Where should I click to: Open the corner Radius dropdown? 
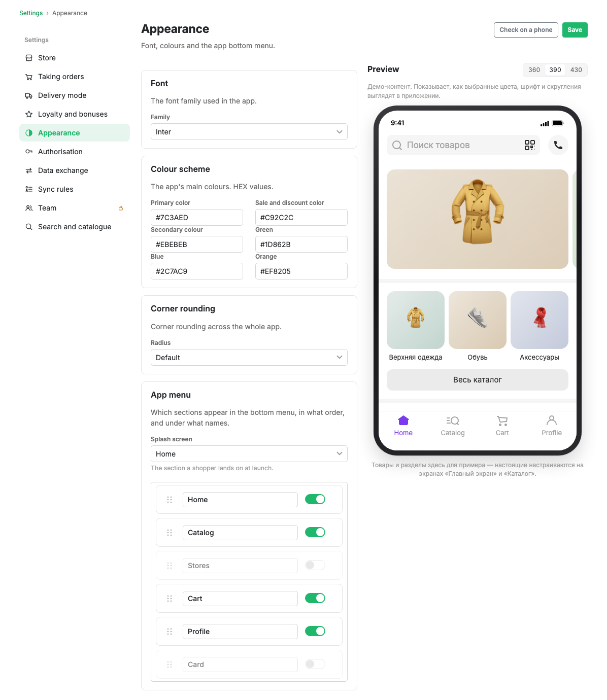[x=249, y=358]
